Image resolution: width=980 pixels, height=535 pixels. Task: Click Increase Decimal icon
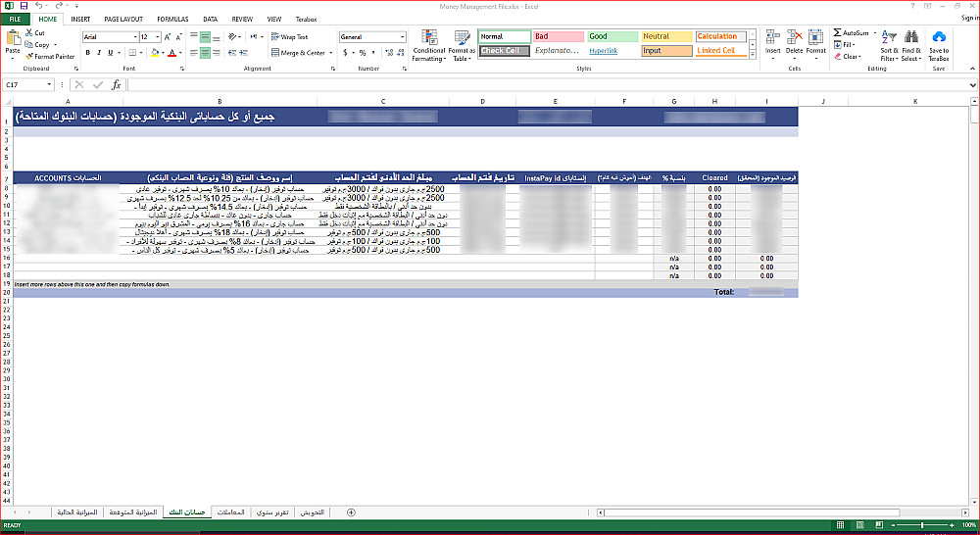[389, 53]
